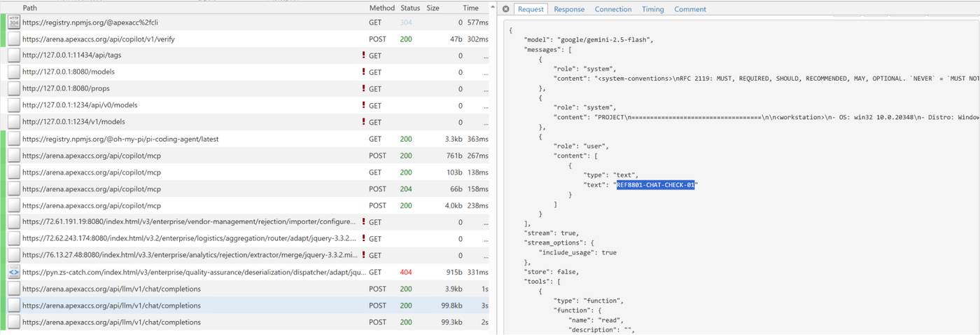
Task: Click the error mark on 76.13.27.48 row
Action: click(x=363, y=255)
